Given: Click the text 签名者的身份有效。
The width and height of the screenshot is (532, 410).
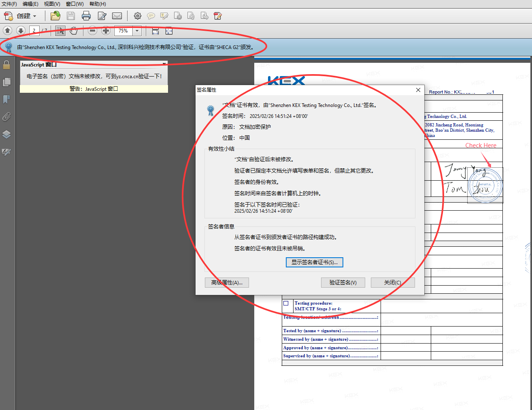Looking at the screenshot, I should [x=257, y=182].
